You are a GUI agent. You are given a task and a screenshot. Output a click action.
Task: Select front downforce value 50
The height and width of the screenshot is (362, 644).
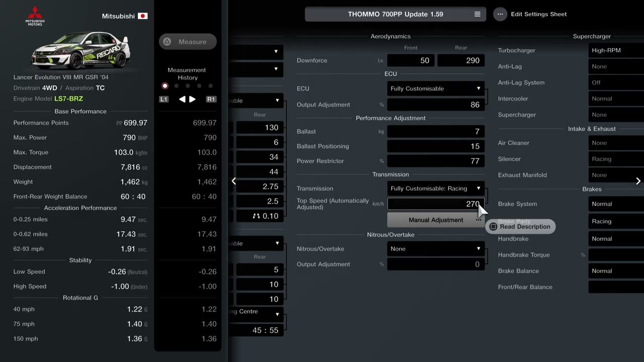click(411, 60)
